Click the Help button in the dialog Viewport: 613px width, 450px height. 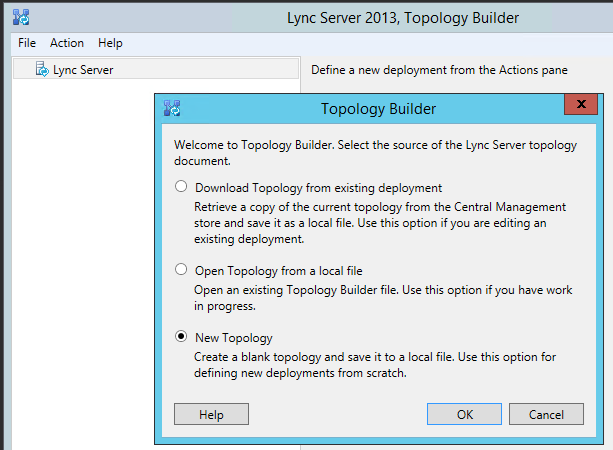(211, 414)
